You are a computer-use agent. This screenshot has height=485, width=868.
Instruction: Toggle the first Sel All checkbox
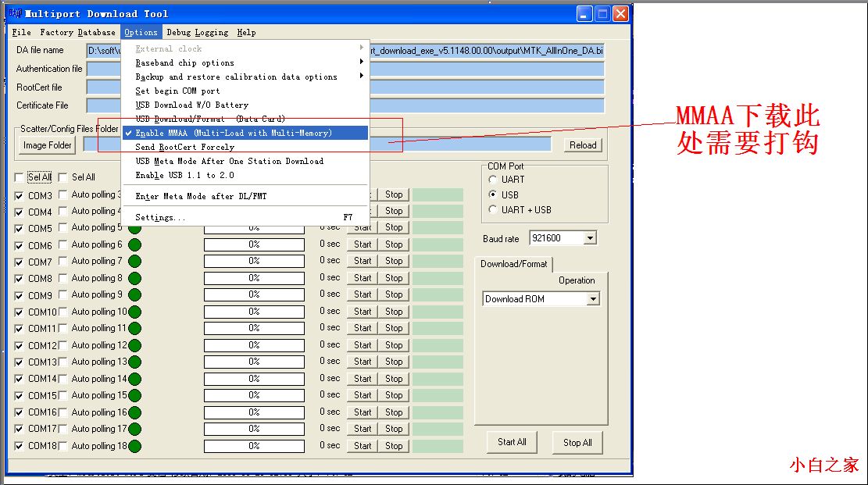[19, 177]
